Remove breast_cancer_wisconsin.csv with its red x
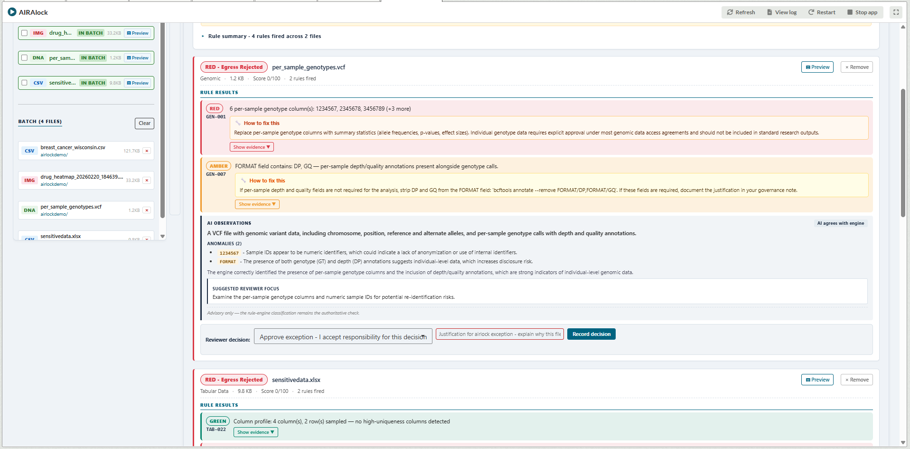910x449 pixels. pos(146,151)
